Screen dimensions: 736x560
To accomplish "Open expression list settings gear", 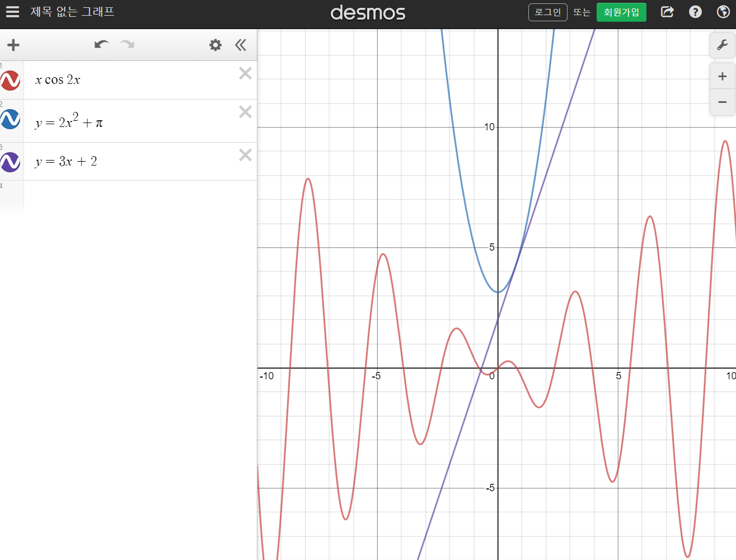I will (215, 45).
